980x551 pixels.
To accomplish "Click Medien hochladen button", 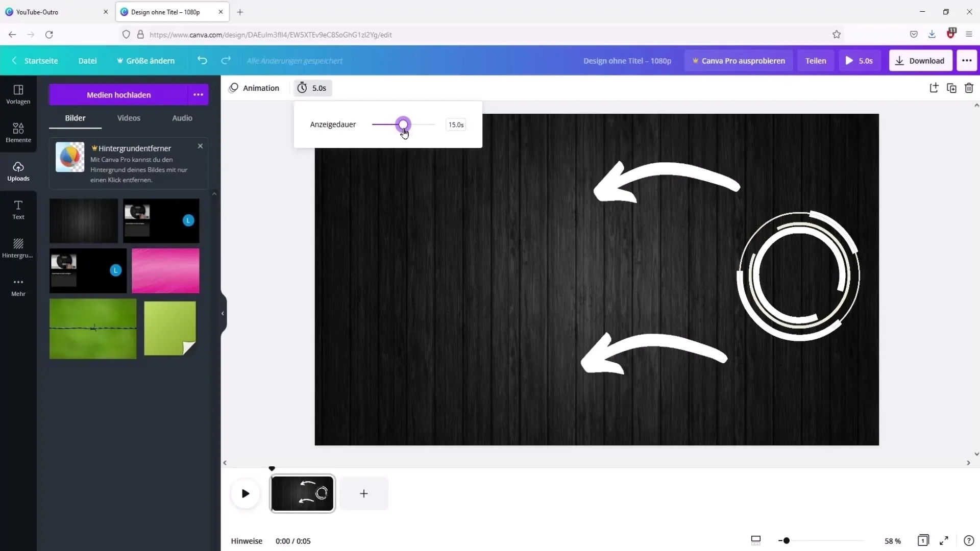I will click(118, 95).
